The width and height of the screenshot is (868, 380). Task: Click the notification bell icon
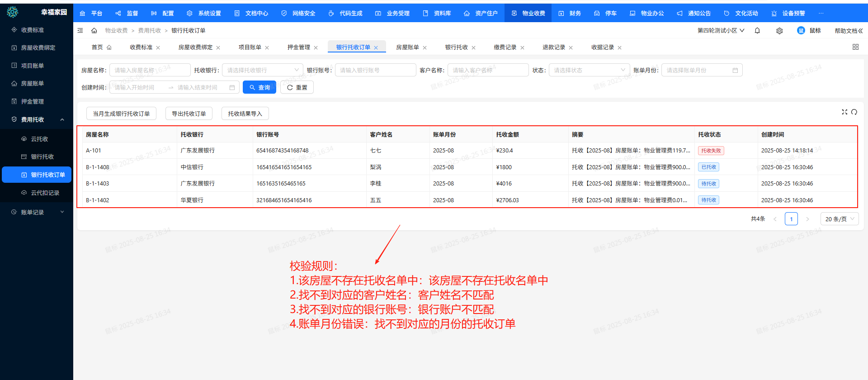[757, 31]
